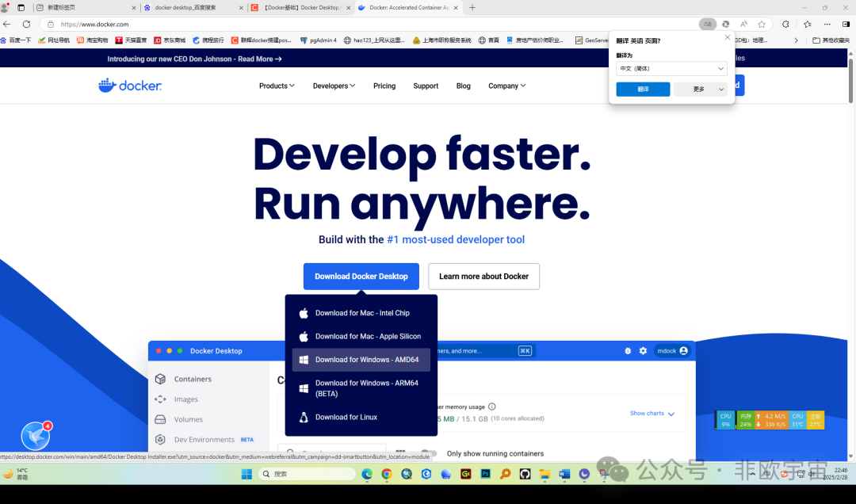
Task: Open the new CEO Don Johnson announcement link
Action: click(x=194, y=59)
